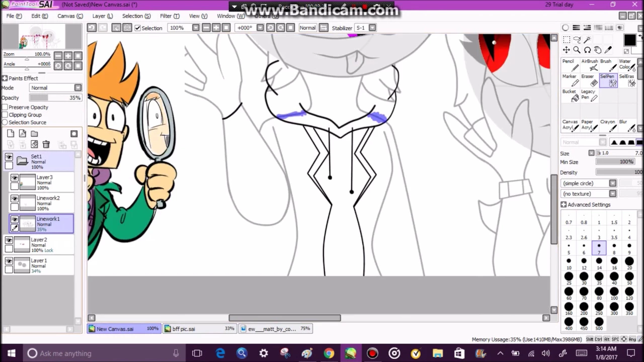Choose brush size 7 preset
The height and width of the screenshot is (362, 644).
599,248
